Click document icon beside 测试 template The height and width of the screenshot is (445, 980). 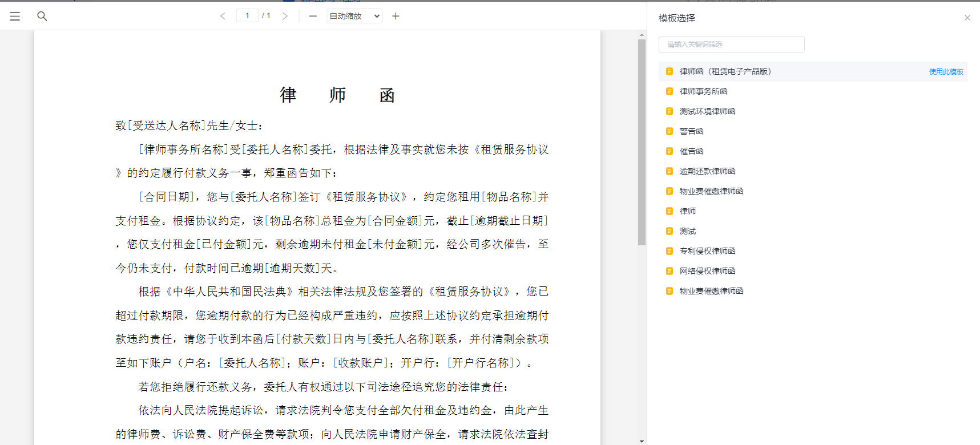670,231
